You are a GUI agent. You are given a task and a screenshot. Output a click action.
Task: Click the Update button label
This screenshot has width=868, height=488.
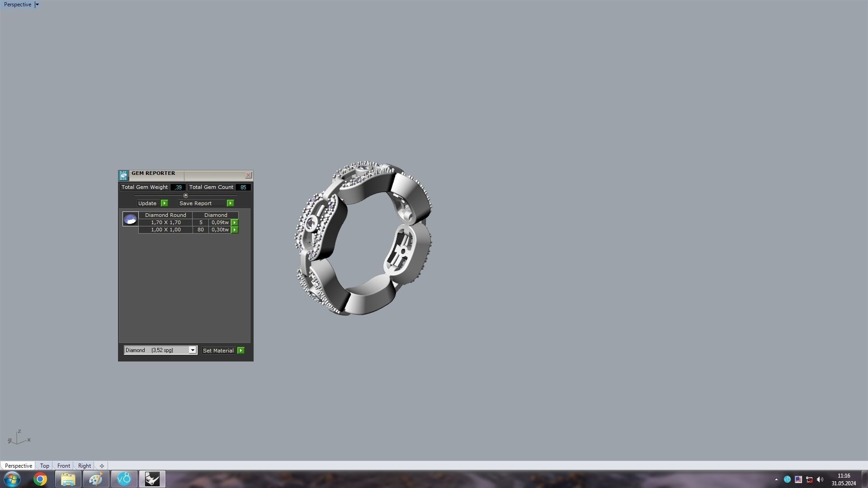147,203
